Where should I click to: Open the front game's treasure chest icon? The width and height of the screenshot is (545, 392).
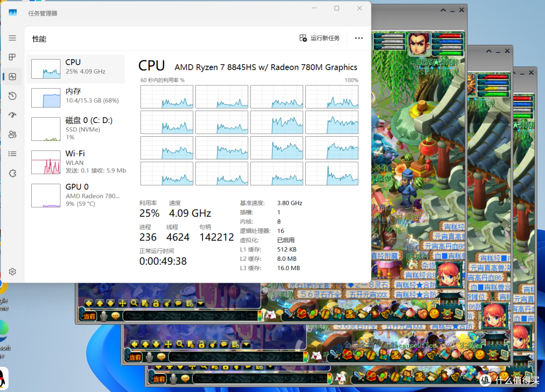pyautogui.click(x=301, y=314)
